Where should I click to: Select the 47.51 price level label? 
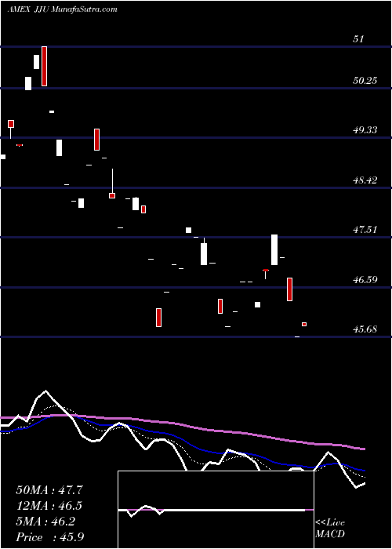365,230
